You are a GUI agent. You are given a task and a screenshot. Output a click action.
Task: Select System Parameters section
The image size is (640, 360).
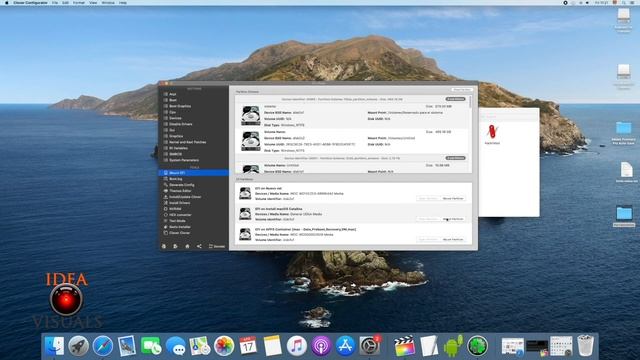(184, 160)
